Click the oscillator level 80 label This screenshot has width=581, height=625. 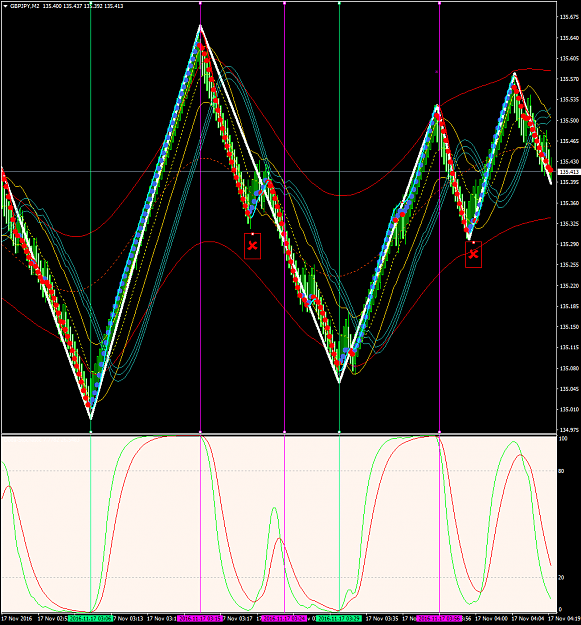tap(561, 471)
